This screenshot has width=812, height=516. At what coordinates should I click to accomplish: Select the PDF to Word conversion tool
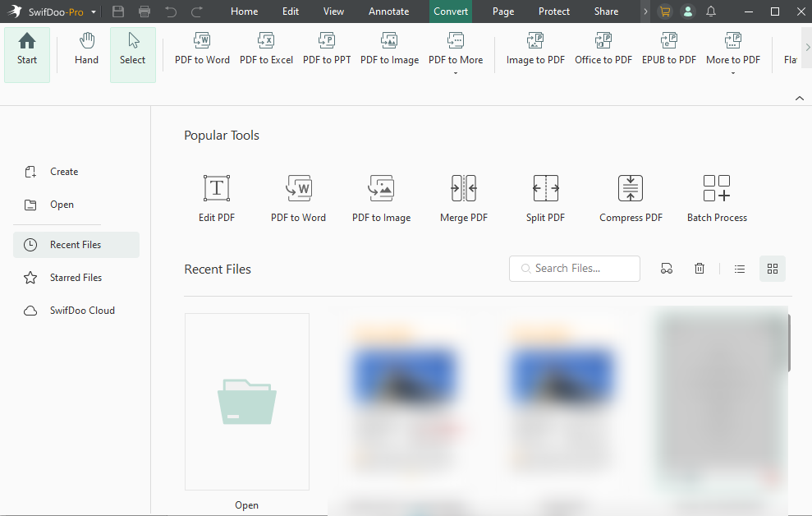pos(201,49)
